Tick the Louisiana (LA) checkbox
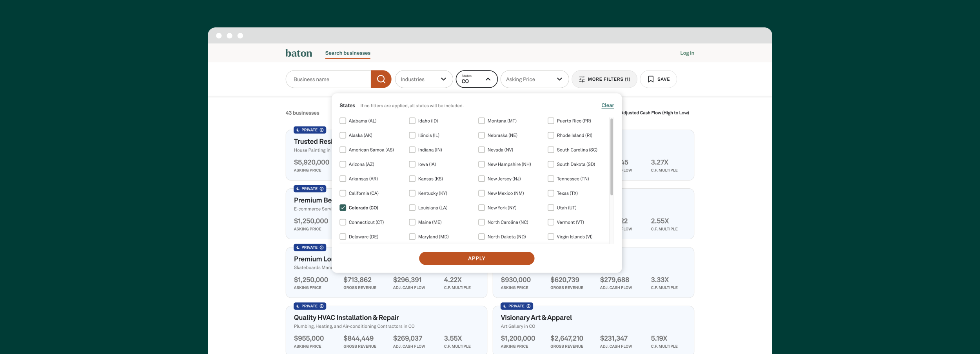 tap(412, 208)
